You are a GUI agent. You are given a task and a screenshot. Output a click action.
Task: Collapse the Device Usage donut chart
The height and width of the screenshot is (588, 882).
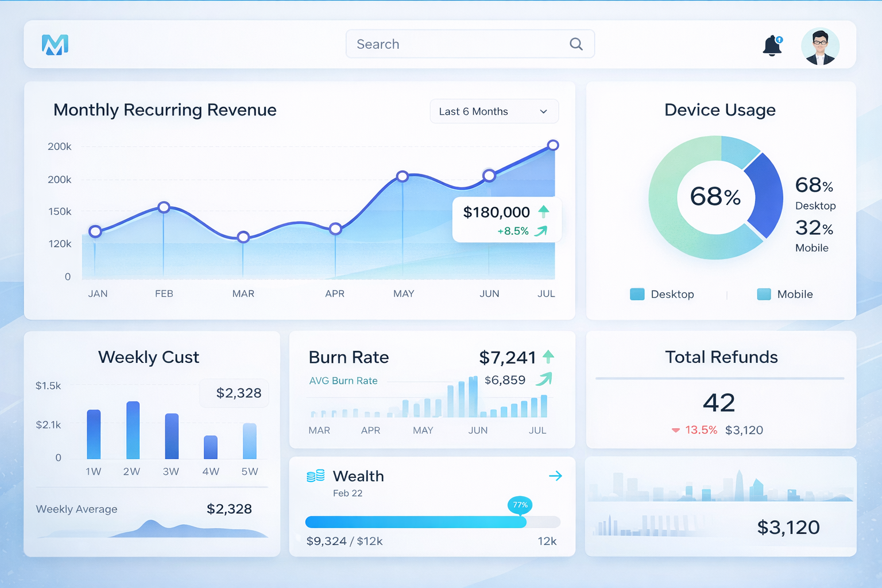[715, 198]
